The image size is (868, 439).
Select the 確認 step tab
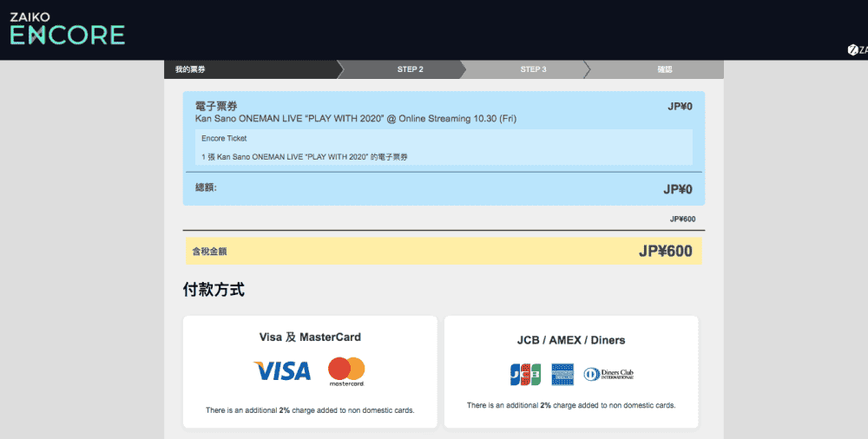655,69
